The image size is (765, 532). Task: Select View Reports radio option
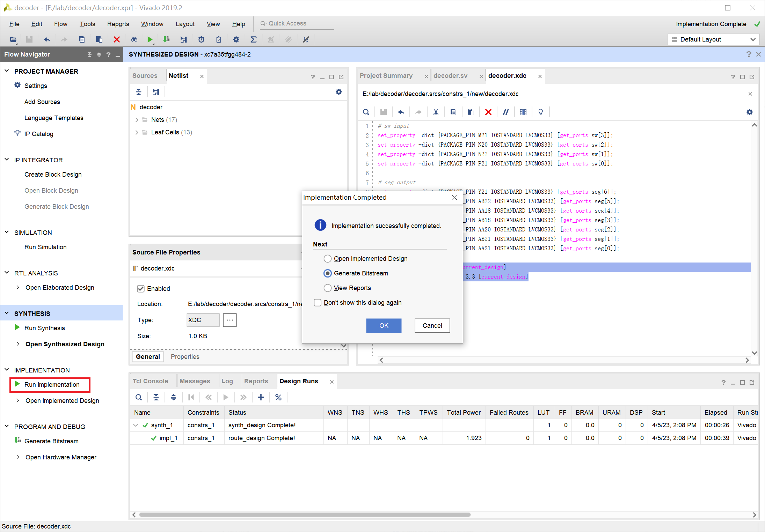click(327, 288)
